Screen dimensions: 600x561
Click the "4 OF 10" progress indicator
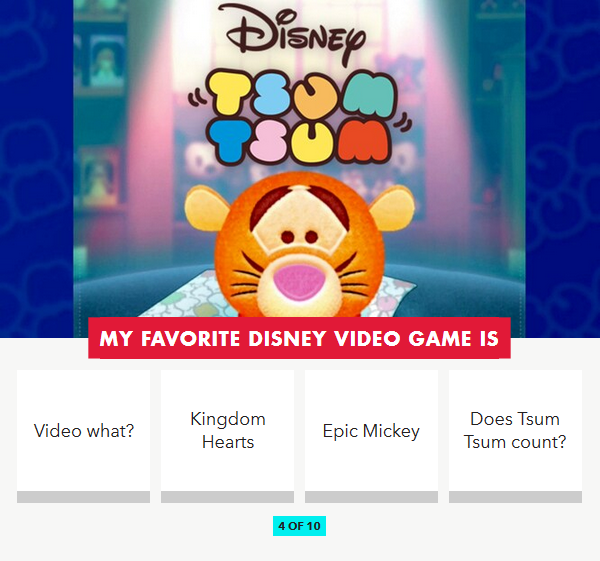click(x=299, y=526)
